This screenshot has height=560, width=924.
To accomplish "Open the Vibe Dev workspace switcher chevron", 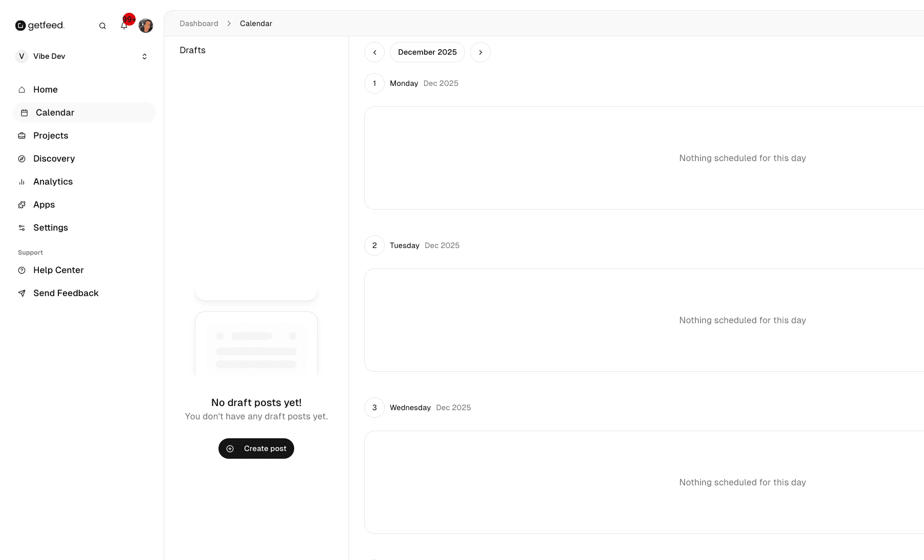I will 144,56.
